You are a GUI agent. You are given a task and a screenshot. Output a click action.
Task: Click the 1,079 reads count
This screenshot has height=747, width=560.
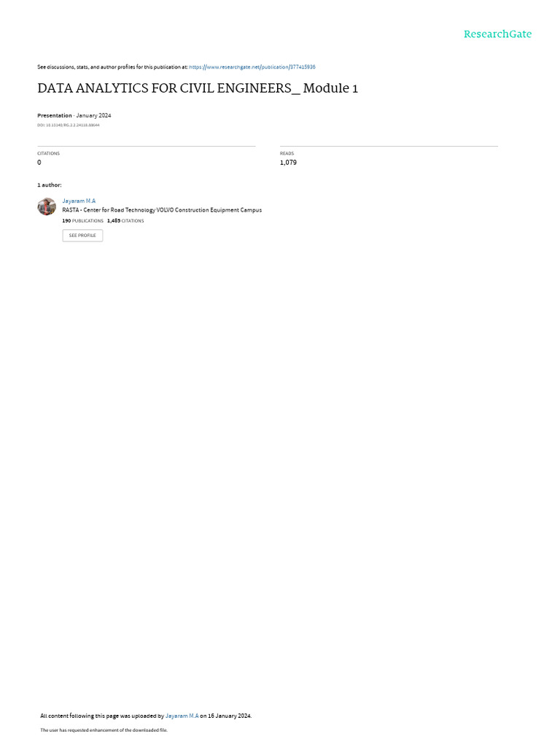(288, 163)
